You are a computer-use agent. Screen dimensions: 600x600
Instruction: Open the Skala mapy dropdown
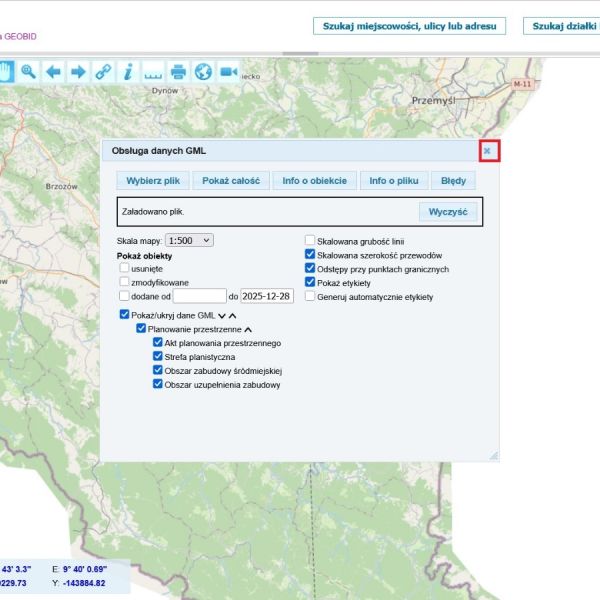[x=190, y=241]
